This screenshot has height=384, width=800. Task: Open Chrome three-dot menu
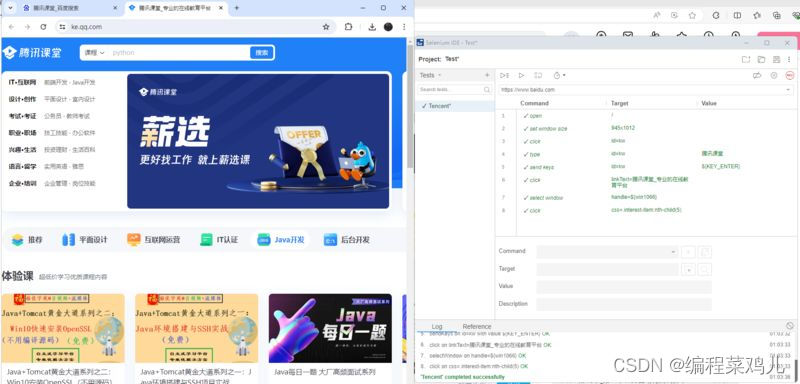(x=404, y=27)
